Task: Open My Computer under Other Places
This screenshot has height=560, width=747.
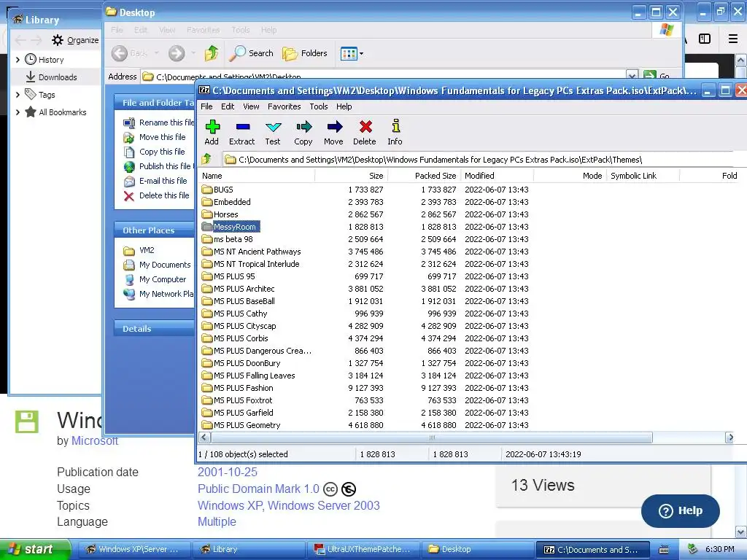Action: pos(162,279)
